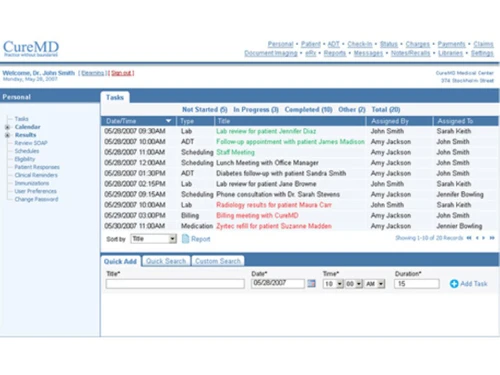Sort by the Date/Time column arrow
Image resolution: width=500 pixels, height=375 pixels.
click(169, 121)
